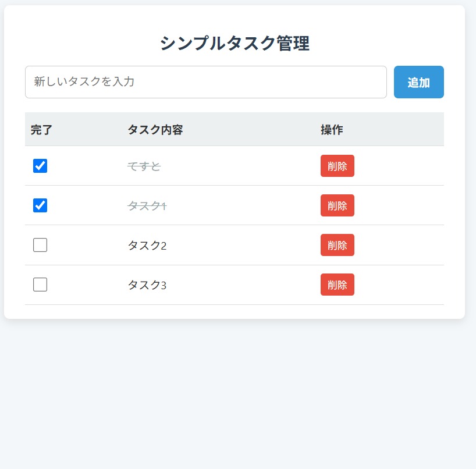Click the 新しいタスクを入力 text field
Viewport: 476px width, 469px height.
coord(206,82)
